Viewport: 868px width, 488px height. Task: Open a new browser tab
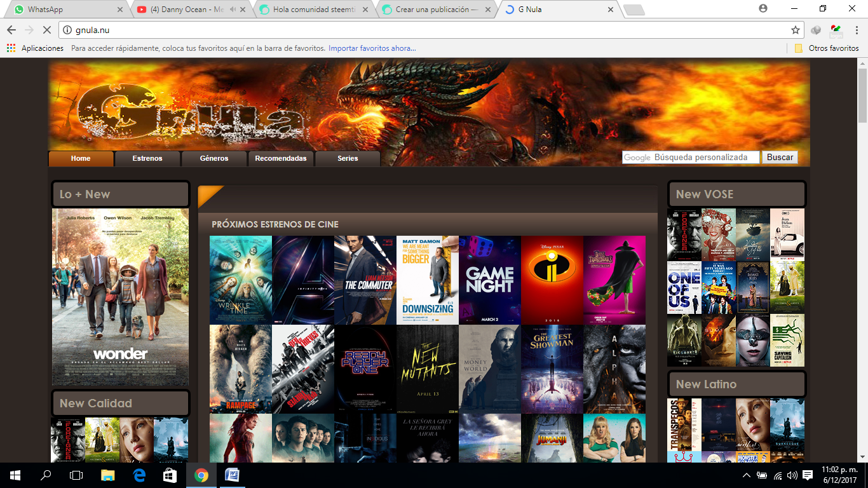[634, 10]
